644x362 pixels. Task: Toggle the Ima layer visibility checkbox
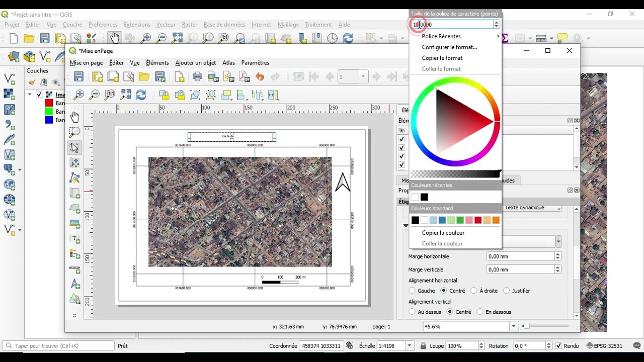pyautogui.click(x=39, y=95)
